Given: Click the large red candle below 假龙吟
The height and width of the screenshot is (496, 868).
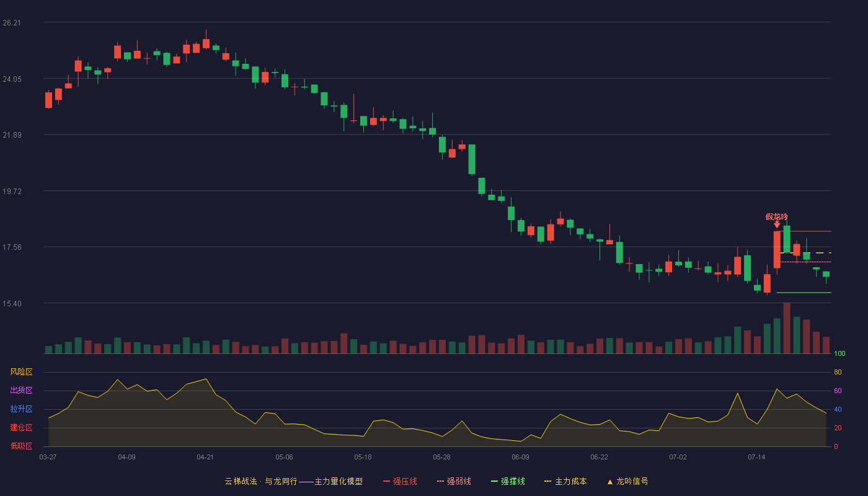Looking at the screenshot, I should pyautogui.click(x=777, y=250).
